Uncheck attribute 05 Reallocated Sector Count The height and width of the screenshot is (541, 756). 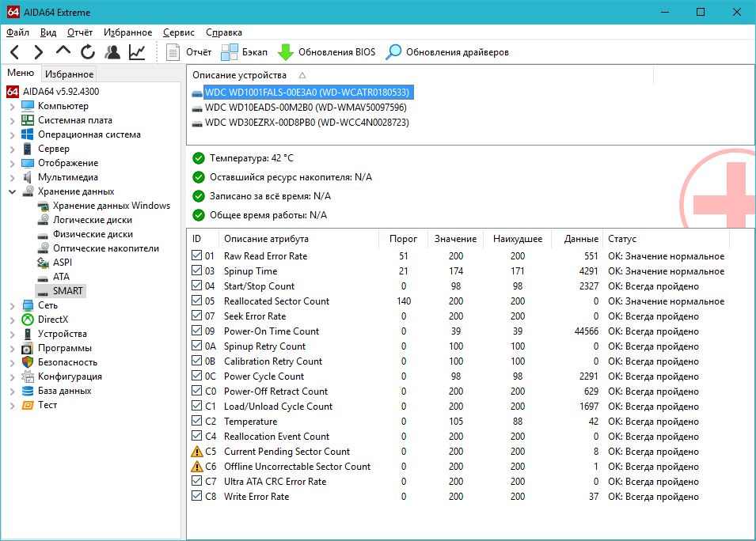click(x=196, y=300)
